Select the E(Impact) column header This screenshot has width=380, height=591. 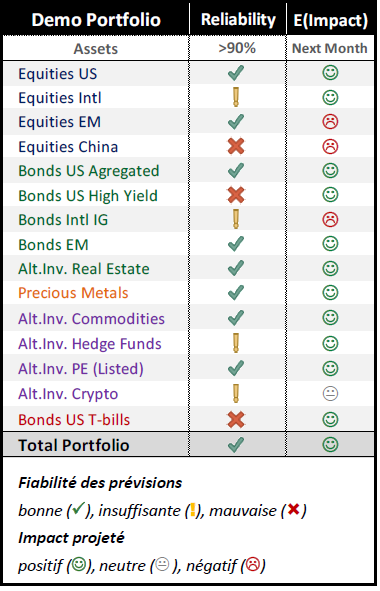[331, 20]
